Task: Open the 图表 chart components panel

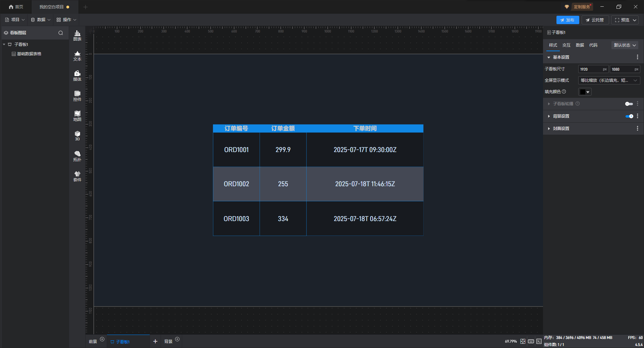Action: pyautogui.click(x=77, y=35)
